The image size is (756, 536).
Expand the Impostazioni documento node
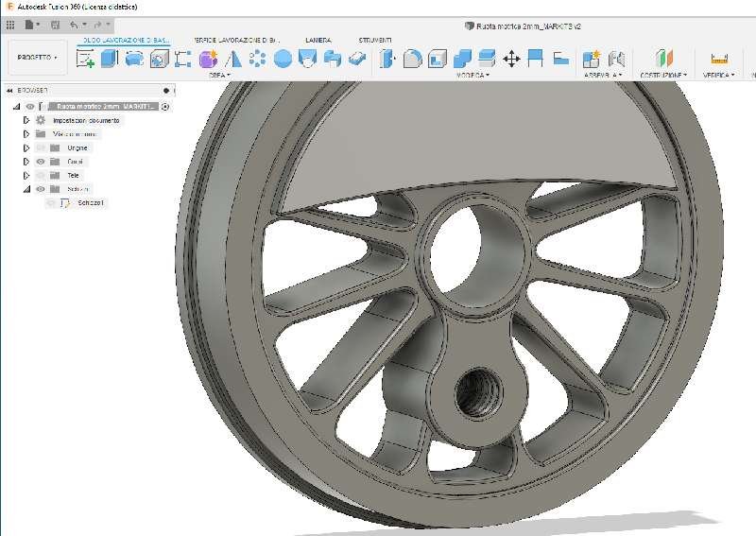pos(26,120)
